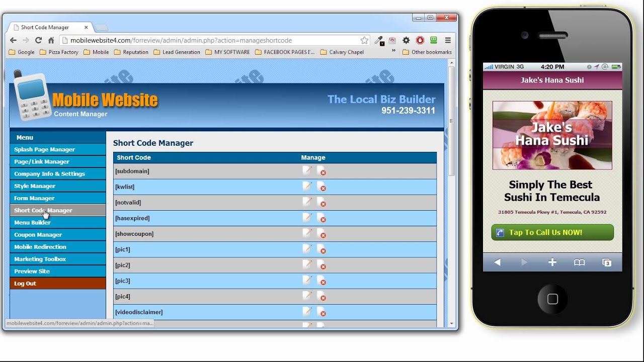
Task: Delete the [hasexpired] short code
Action: [x=321, y=218]
